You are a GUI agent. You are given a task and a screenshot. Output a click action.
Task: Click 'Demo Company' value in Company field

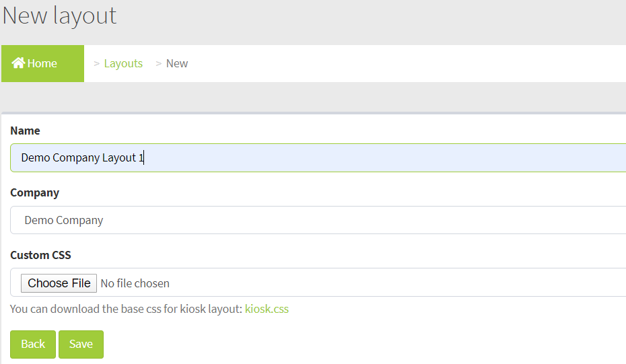point(64,220)
